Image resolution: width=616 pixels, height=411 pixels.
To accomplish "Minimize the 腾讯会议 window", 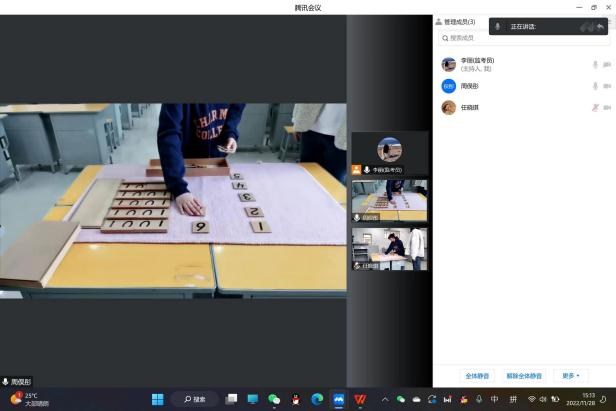I will click(579, 7).
